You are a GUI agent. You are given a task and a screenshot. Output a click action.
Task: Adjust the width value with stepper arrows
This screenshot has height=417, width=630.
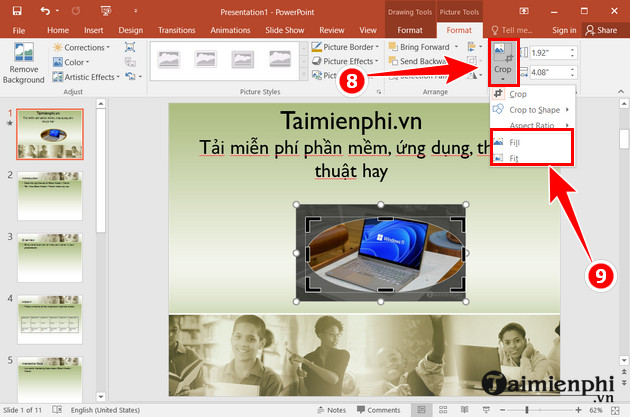click(573, 72)
